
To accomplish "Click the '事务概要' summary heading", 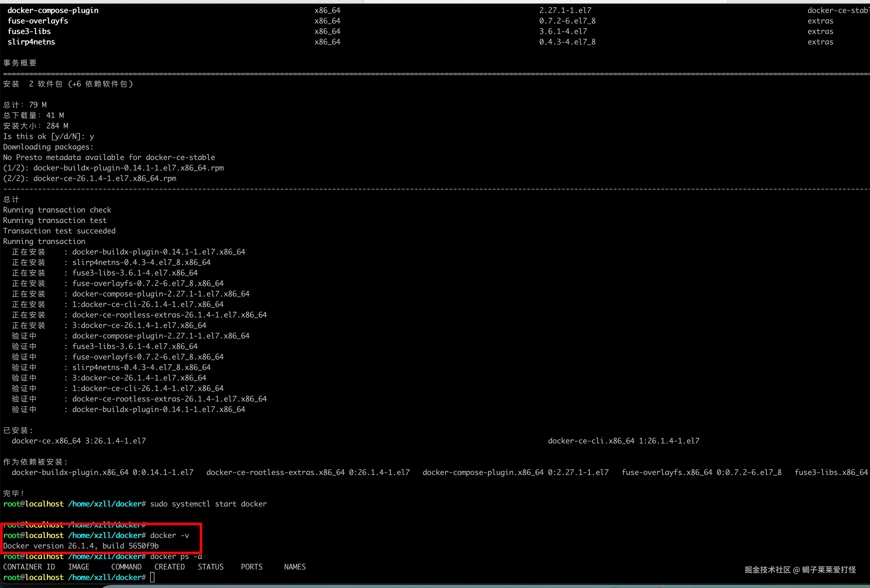I will [20, 63].
